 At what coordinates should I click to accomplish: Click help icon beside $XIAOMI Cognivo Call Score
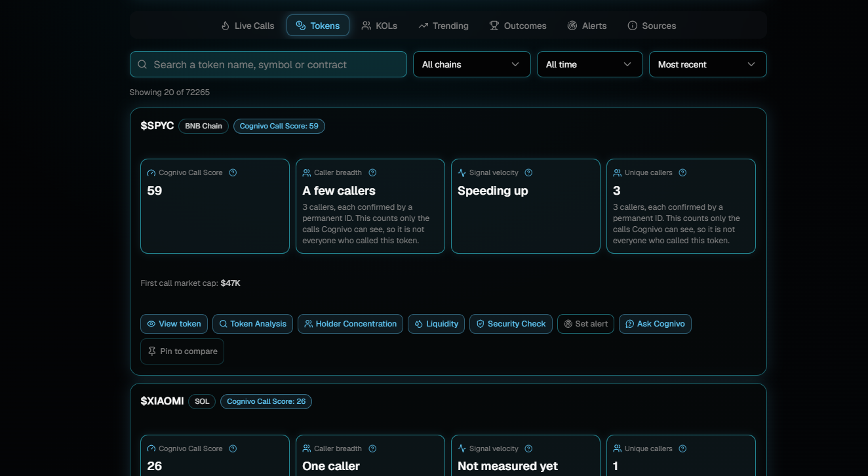click(x=233, y=448)
